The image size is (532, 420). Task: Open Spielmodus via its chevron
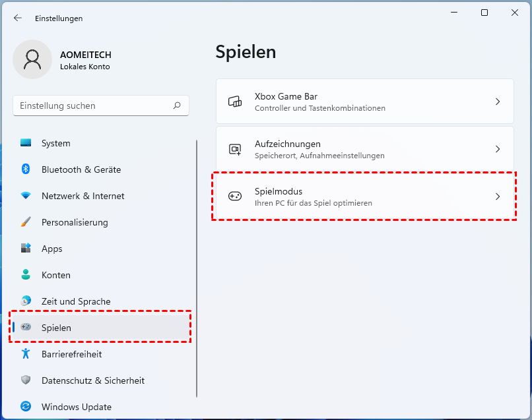point(498,196)
